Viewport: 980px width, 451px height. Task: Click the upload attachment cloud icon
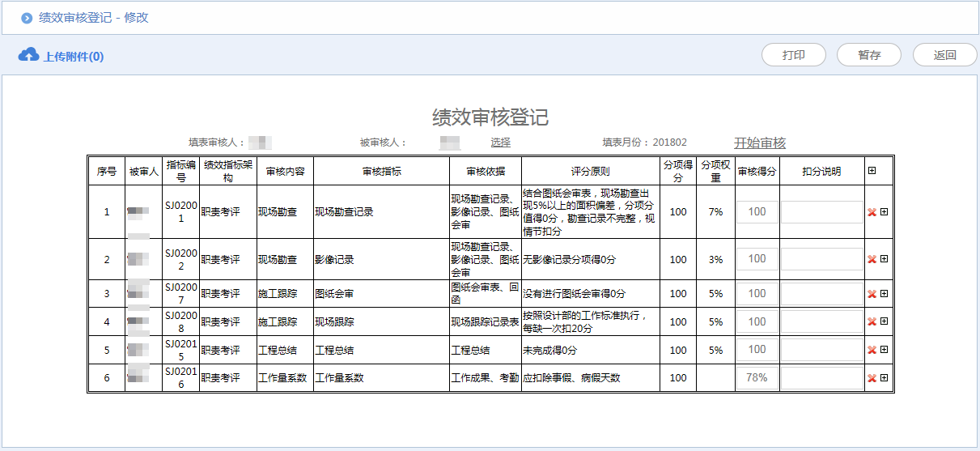(x=28, y=55)
